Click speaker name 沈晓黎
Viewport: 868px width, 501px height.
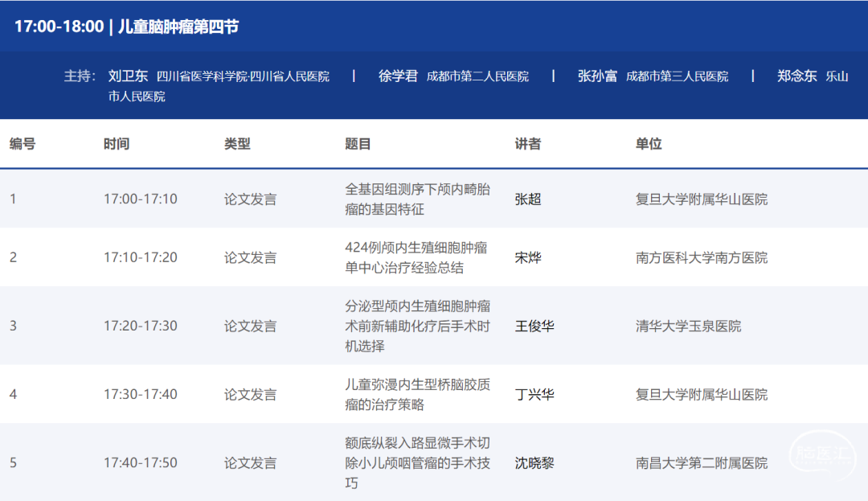(x=534, y=463)
